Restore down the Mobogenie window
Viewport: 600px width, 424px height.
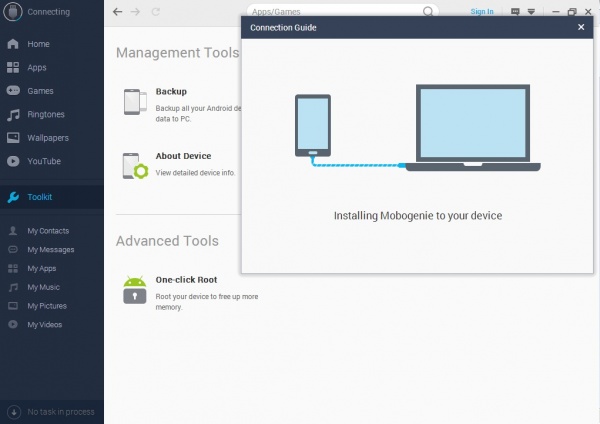coord(572,12)
